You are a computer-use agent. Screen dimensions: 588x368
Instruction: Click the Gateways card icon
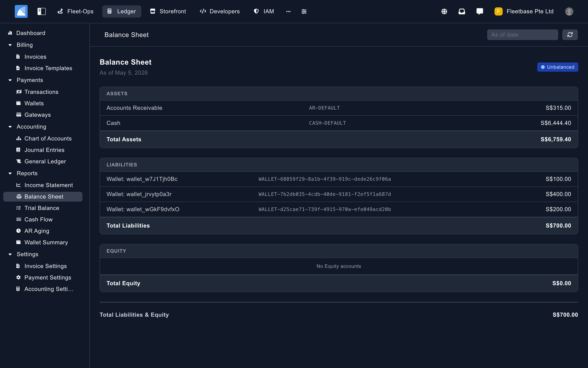[x=18, y=115]
